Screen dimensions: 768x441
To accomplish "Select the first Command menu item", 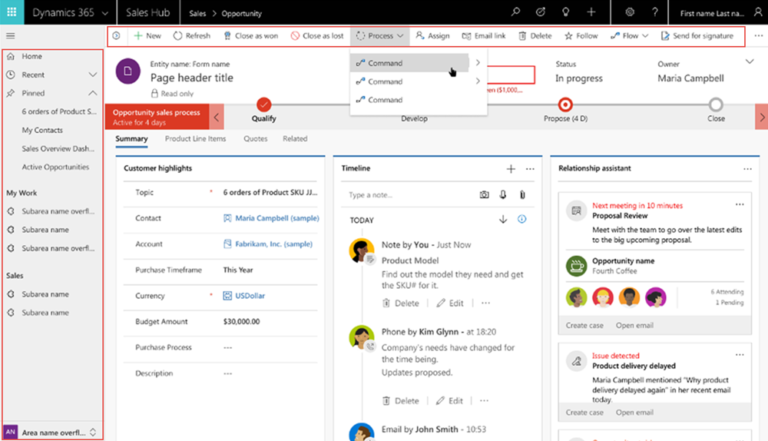I will (x=397, y=63).
